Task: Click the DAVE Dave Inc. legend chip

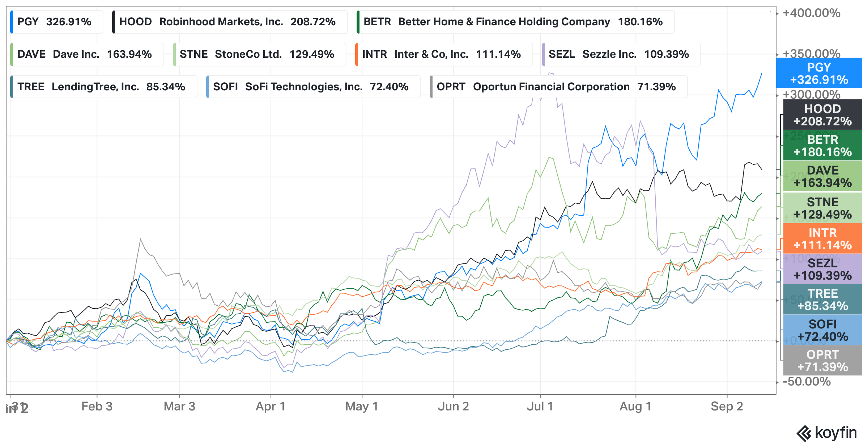Action: point(87,55)
